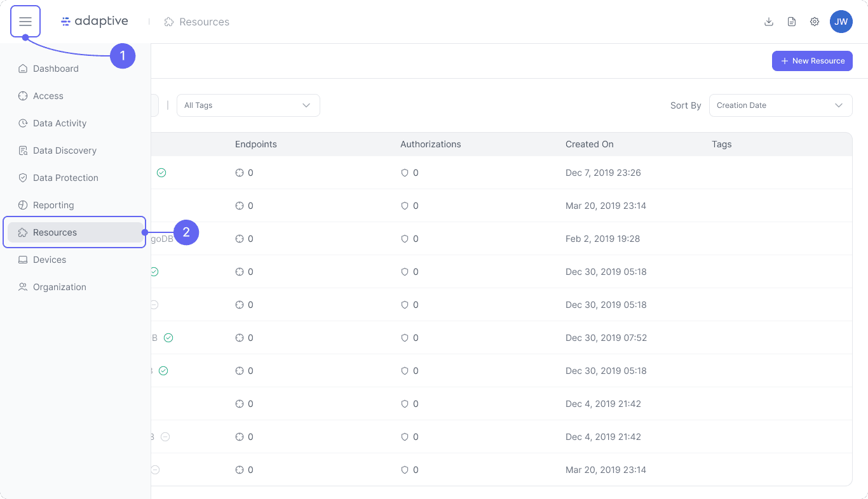Image resolution: width=868 pixels, height=499 pixels.
Task: Select Reporting in the sidebar
Action: click(75, 205)
